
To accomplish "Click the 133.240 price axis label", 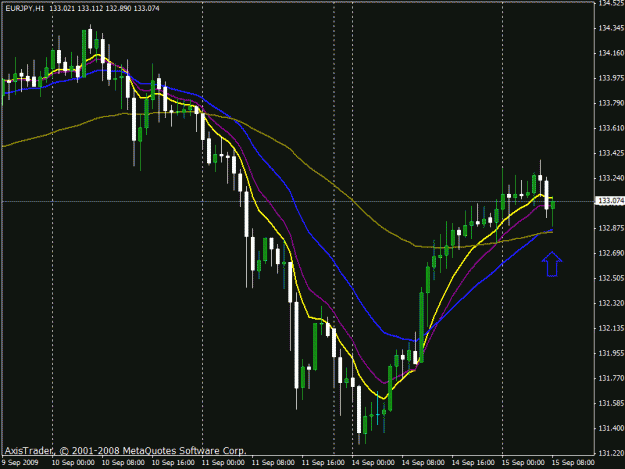I will 611,178.
